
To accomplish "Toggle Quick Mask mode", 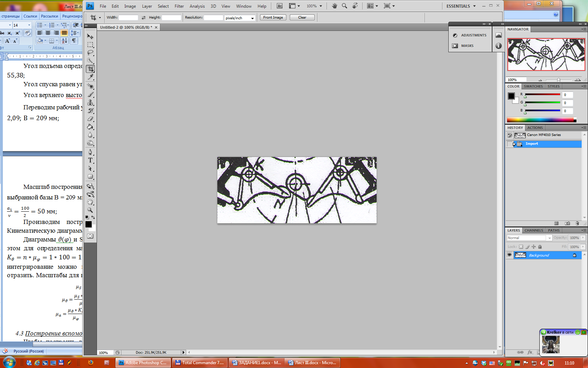I will pyautogui.click(x=90, y=236).
